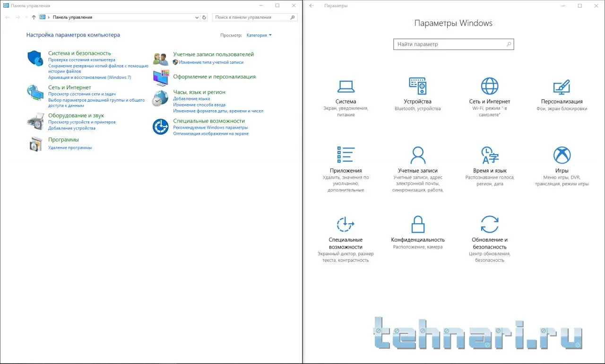Screen dimensions: 605x364
Task: Click the back arrow in Settings window
Action: [311, 6]
